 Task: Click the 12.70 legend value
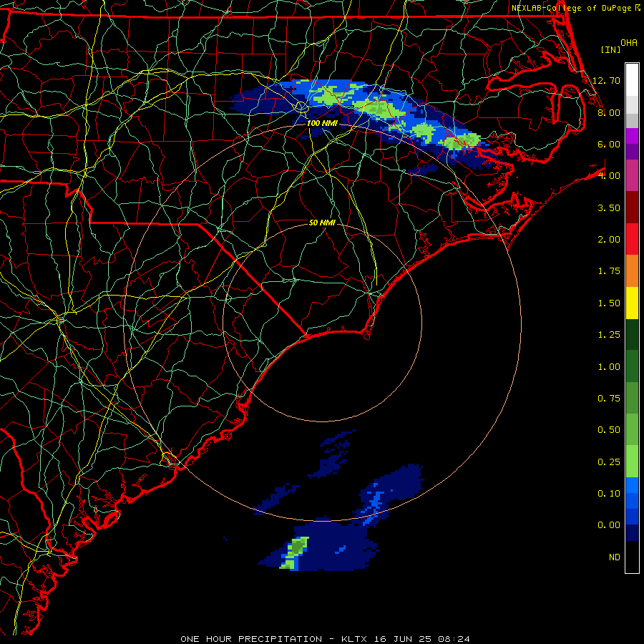tap(606, 80)
